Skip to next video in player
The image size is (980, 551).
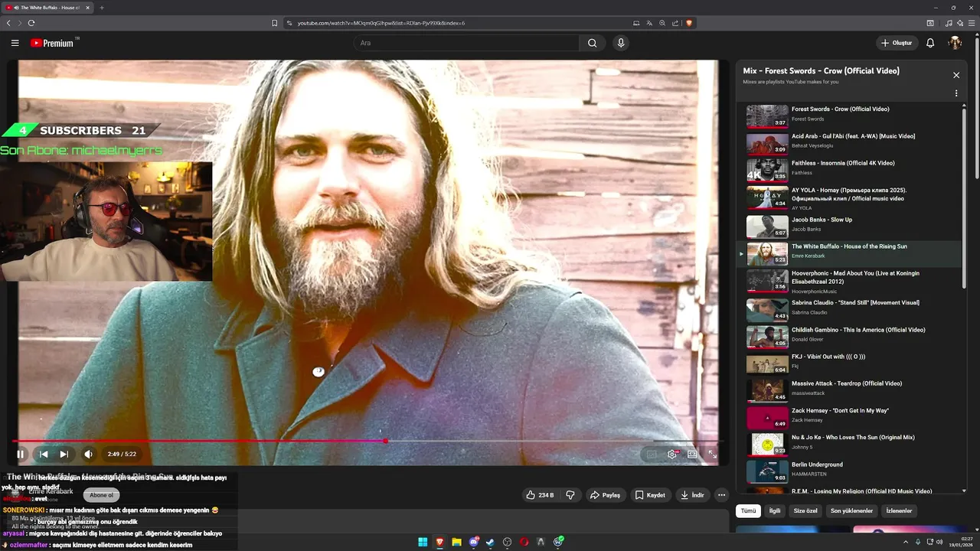(x=64, y=454)
